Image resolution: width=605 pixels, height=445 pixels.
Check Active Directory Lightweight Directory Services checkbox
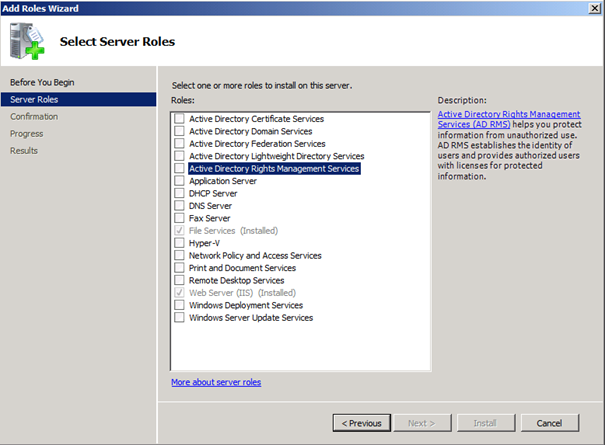pyautogui.click(x=179, y=156)
